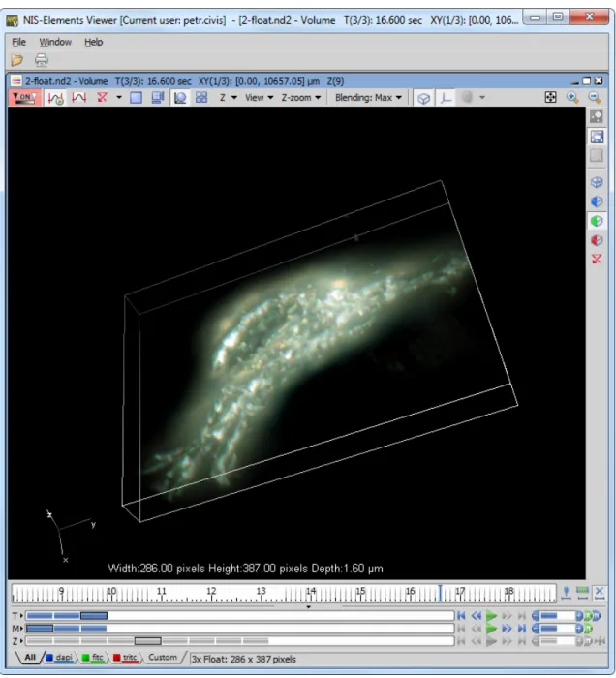The image size is (616, 678).
Task: Switch to the dapi channel tab
Action: [x=60, y=658]
